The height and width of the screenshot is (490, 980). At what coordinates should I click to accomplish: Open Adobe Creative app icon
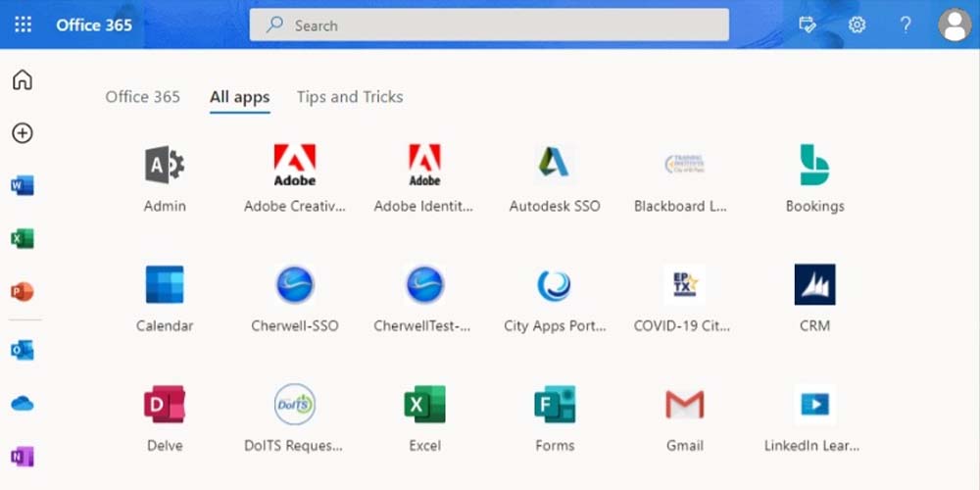[x=295, y=165]
